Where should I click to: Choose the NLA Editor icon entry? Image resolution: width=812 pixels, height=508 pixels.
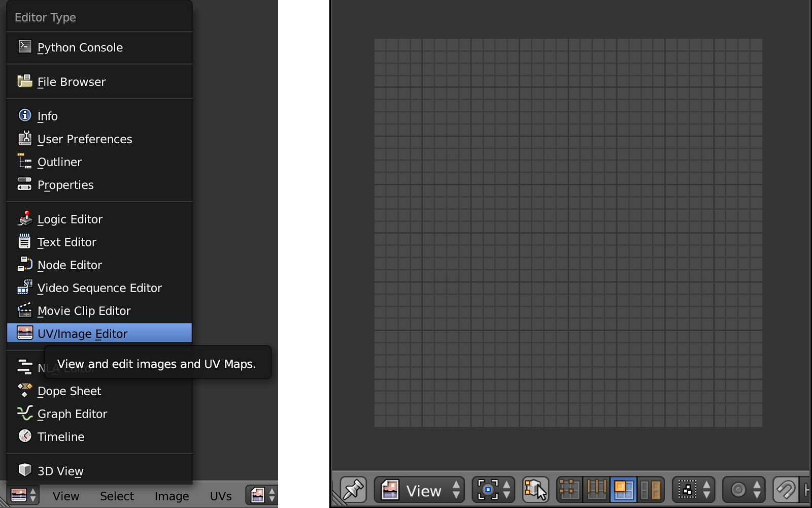coord(25,367)
